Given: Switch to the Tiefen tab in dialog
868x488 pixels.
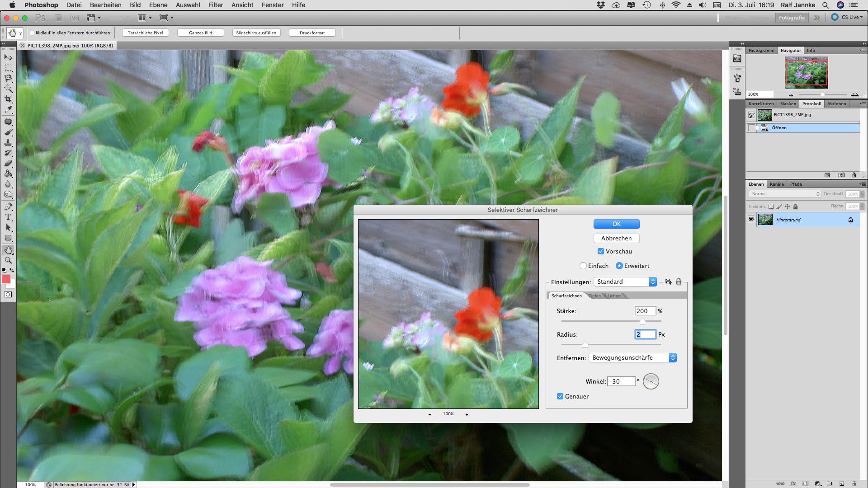Looking at the screenshot, I should [x=595, y=296].
